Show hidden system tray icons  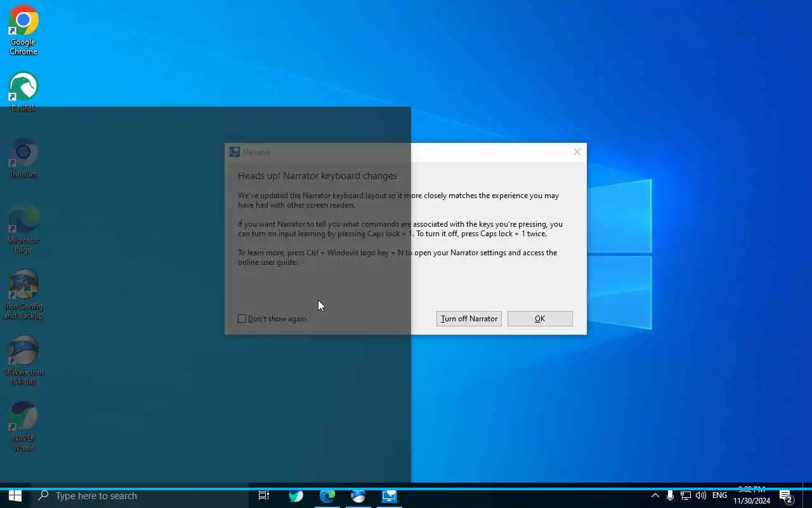point(655,496)
